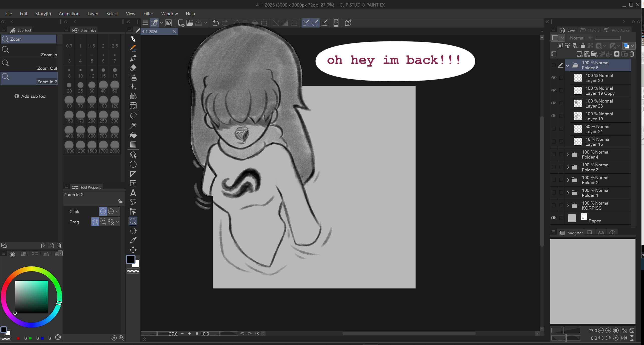Click the Undo arrow in command bar
644x345 pixels.
(215, 23)
